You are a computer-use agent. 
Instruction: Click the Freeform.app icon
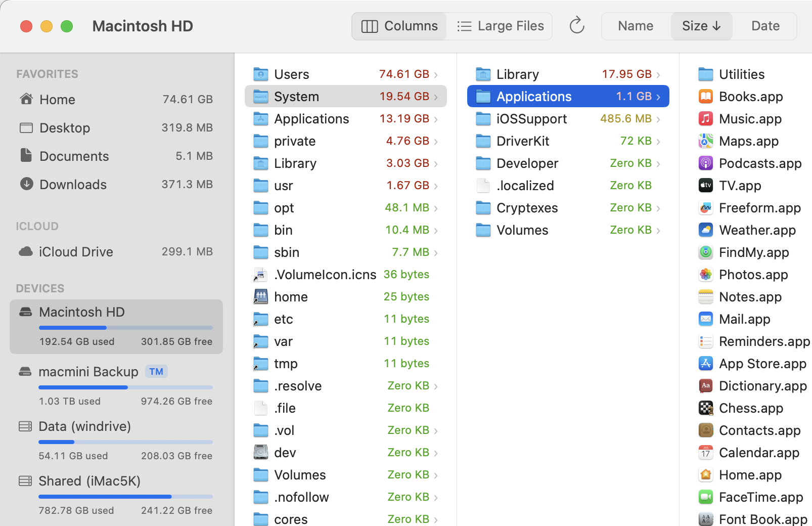(x=706, y=208)
